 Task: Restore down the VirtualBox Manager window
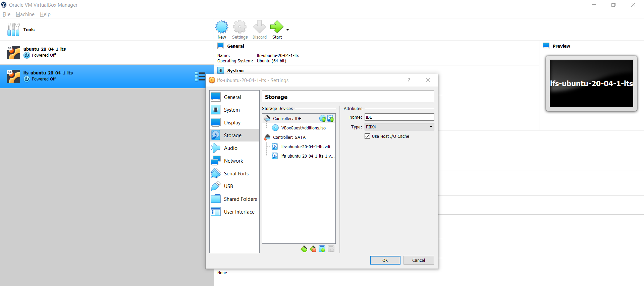[613, 5]
